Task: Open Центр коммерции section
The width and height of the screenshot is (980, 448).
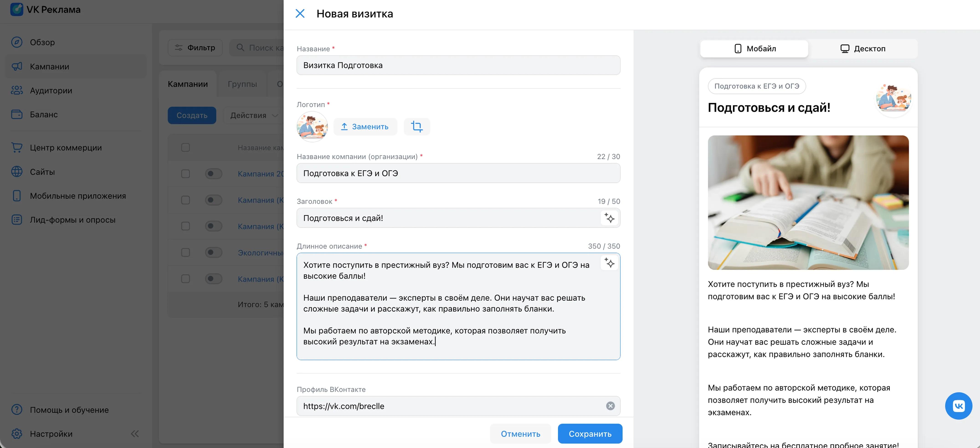Action: click(x=65, y=148)
